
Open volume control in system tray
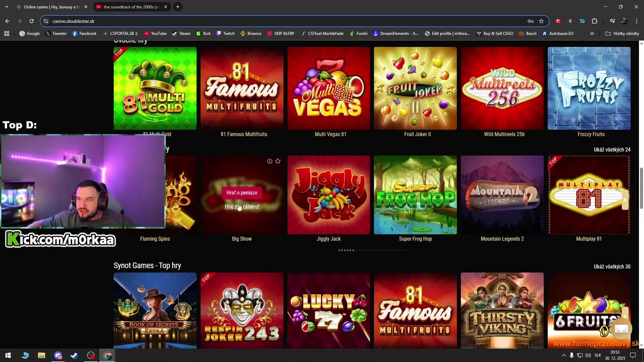[588, 355]
